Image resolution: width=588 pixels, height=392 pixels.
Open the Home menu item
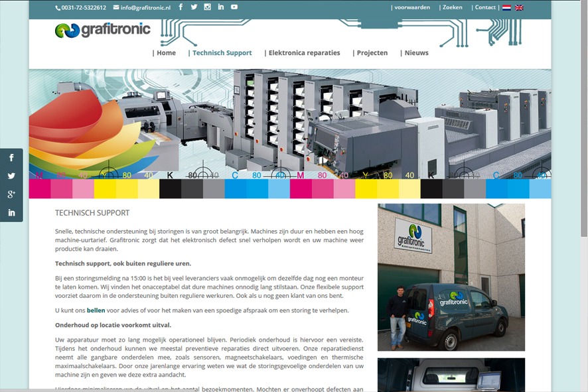pyautogui.click(x=166, y=53)
